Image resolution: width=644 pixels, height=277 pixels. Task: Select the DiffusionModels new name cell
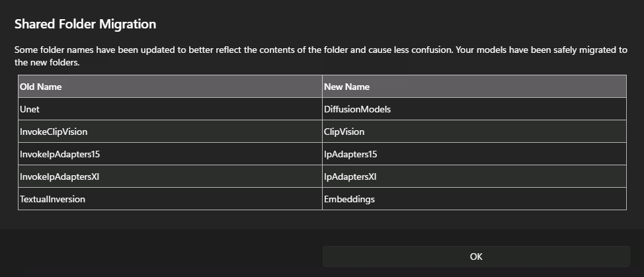point(357,109)
